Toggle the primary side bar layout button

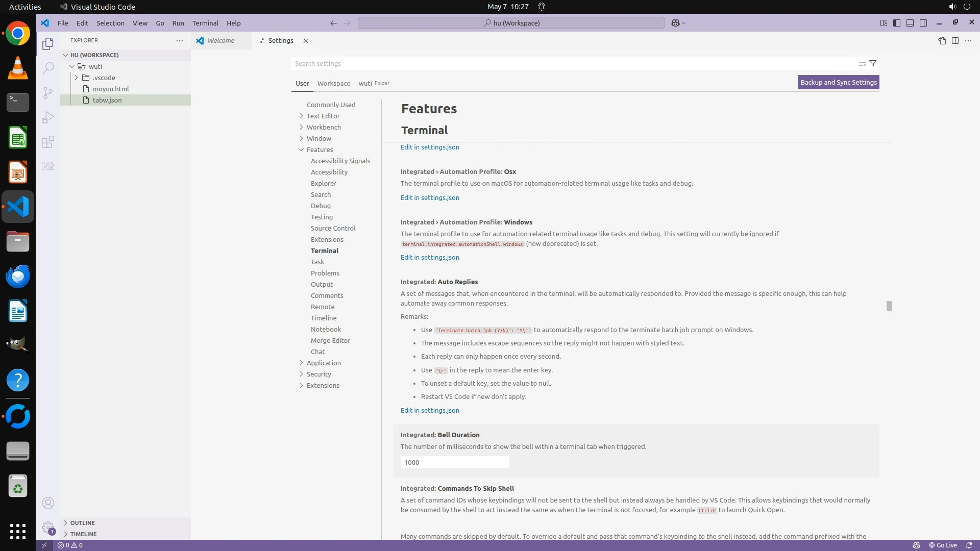897,23
